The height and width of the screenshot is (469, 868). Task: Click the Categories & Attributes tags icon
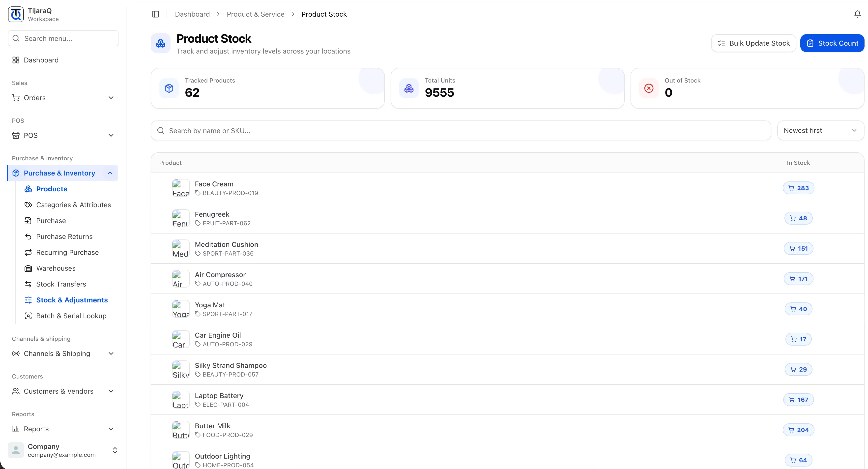[28, 205]
